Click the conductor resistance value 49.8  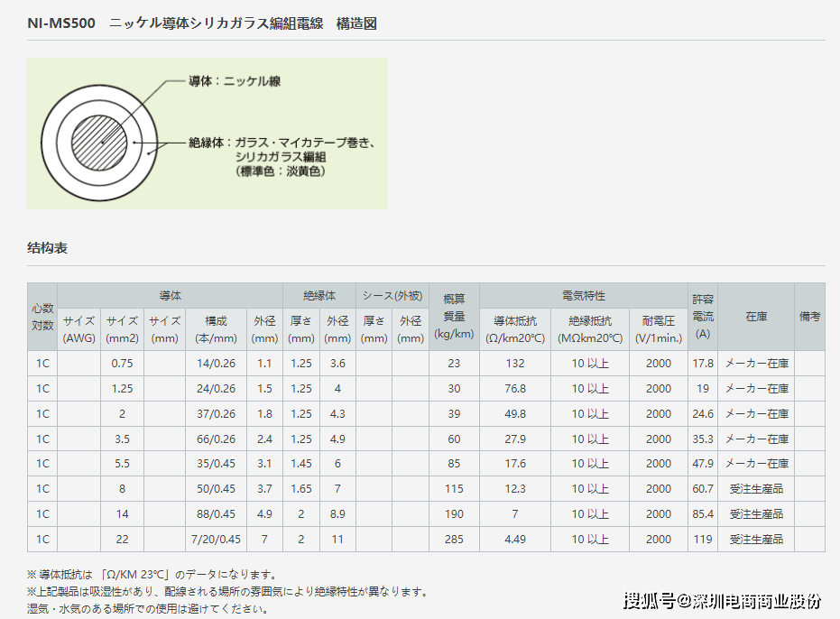(x=515, y=414)
